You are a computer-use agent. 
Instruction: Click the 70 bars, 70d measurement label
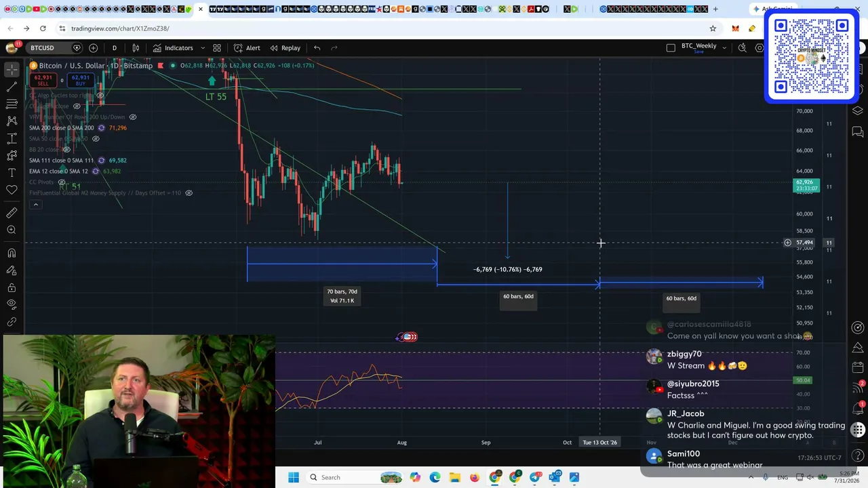[342, 296]
